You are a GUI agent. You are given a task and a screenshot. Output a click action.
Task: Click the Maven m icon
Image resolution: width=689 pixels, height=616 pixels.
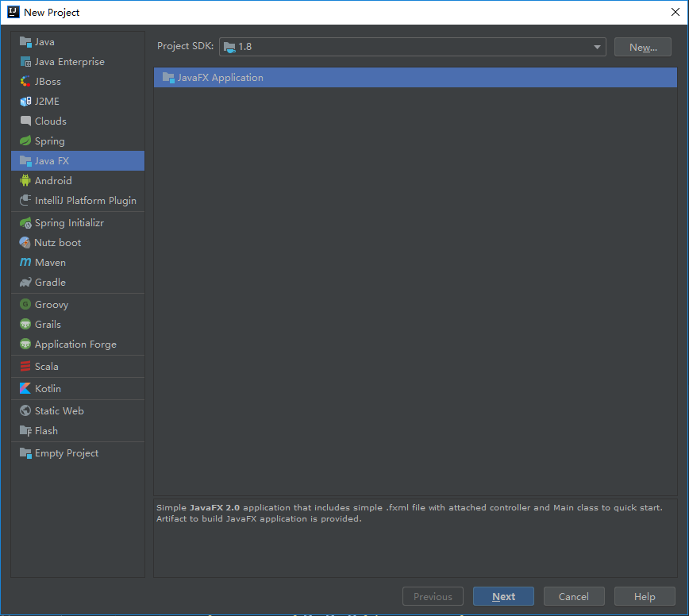(x=25, y=262)
